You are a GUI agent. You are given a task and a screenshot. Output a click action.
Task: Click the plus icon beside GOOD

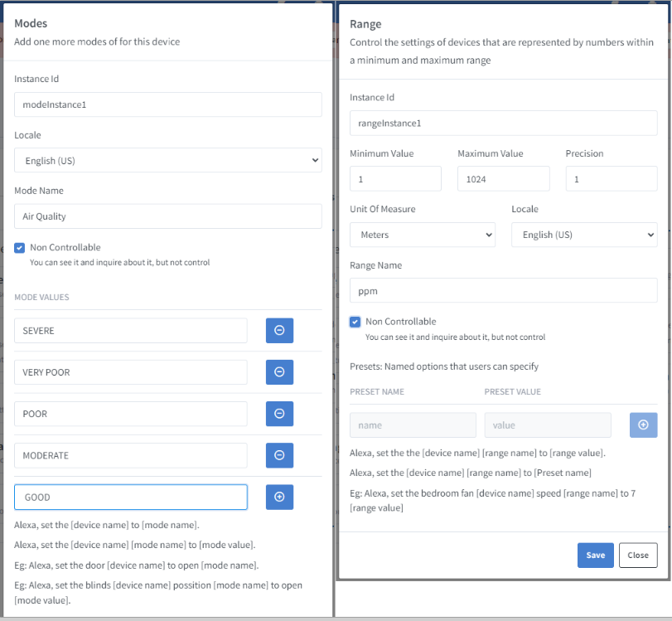[x=279, y=496]
